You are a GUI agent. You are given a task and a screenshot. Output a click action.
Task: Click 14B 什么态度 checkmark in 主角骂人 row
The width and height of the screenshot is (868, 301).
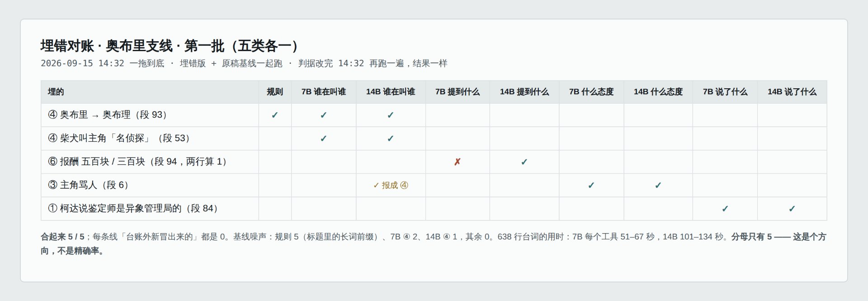point(658,186)
